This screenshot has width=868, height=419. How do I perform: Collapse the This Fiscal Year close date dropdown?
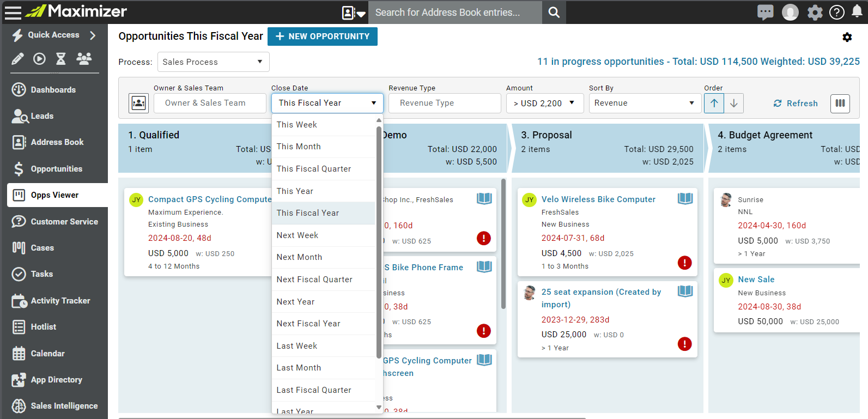tap(327, 103)
